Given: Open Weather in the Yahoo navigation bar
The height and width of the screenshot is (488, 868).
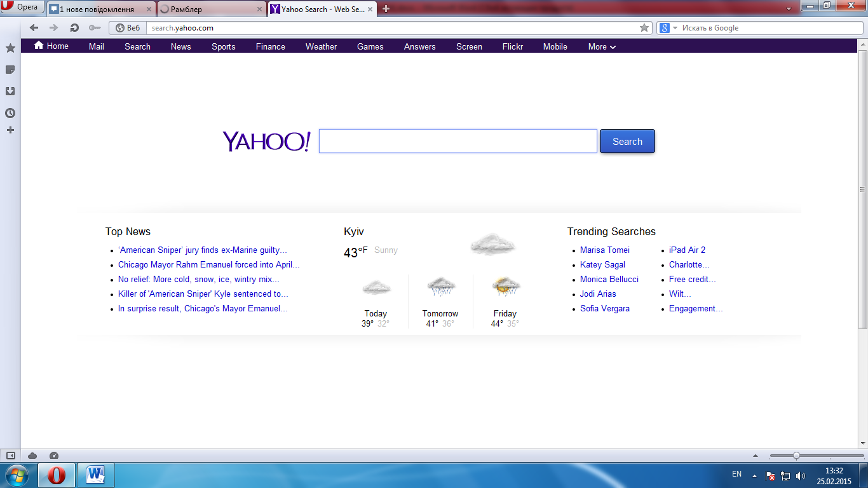Looking at the screenshot, I should (x=322, y=46).
